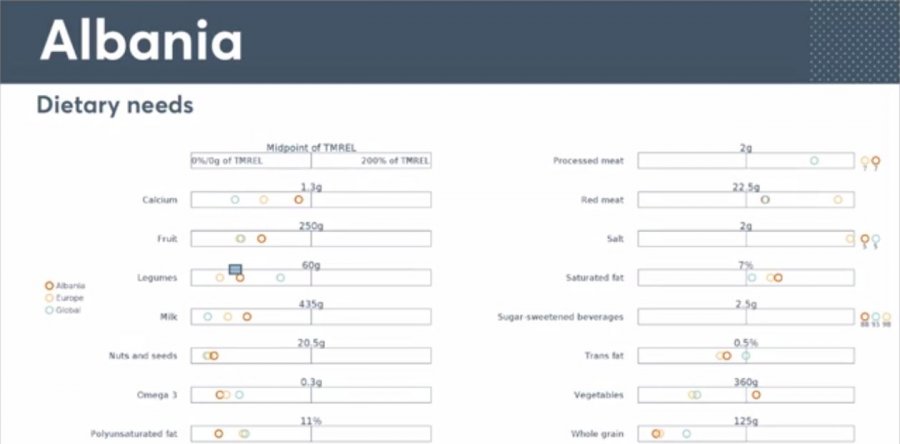Click the 200% of TMREL scale label
Image resolution: width=900 pixels, height=444 pixels.
pos(395,160)
